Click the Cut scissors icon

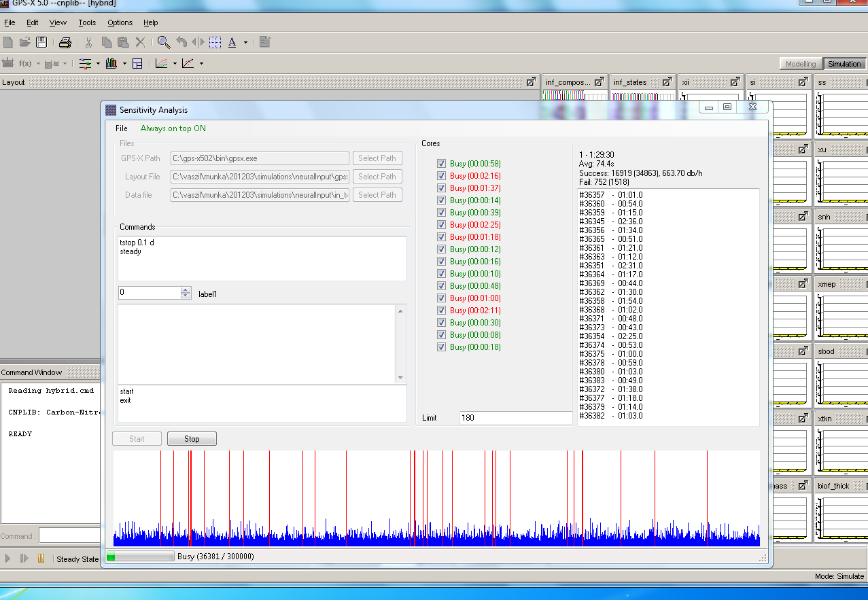point(88,42)
